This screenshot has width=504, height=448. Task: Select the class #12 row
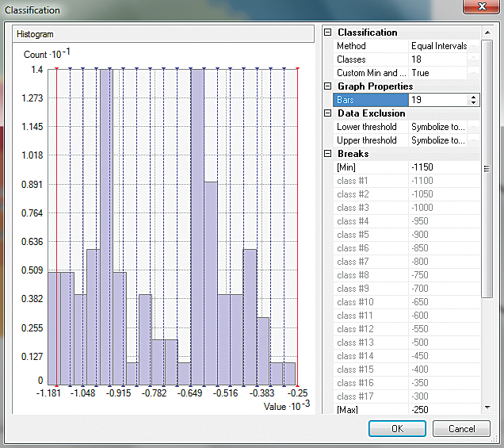407,329
